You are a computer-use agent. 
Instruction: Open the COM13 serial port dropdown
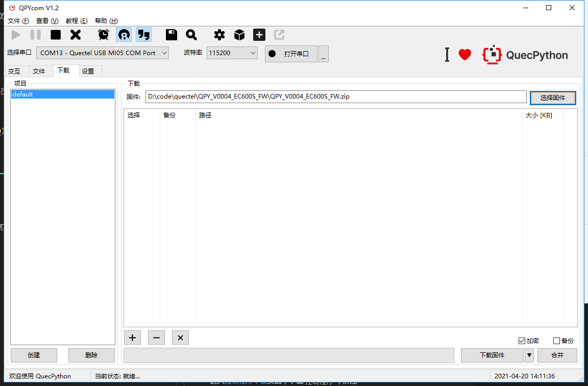(163, 53)
